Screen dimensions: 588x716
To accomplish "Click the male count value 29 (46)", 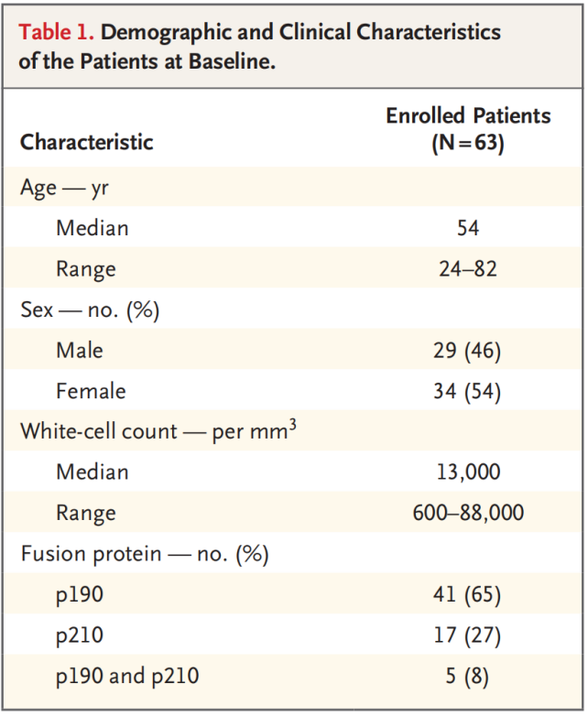I will (468, 350).
